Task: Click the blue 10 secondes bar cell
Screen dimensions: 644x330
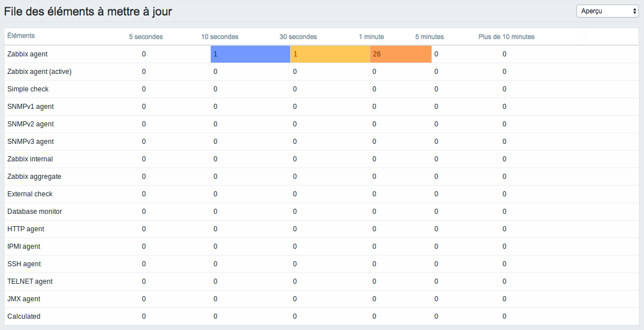Action: (x=251, y=54)
